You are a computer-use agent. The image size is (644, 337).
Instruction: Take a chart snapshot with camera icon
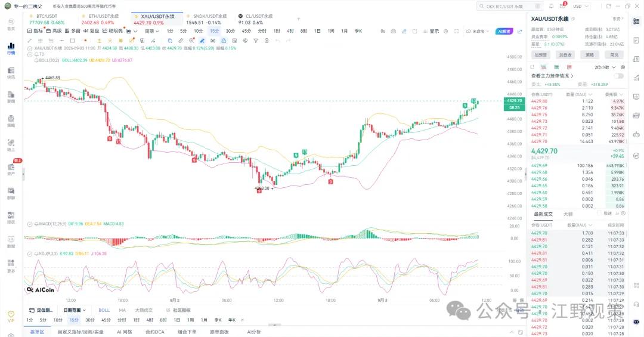point(394,31)
